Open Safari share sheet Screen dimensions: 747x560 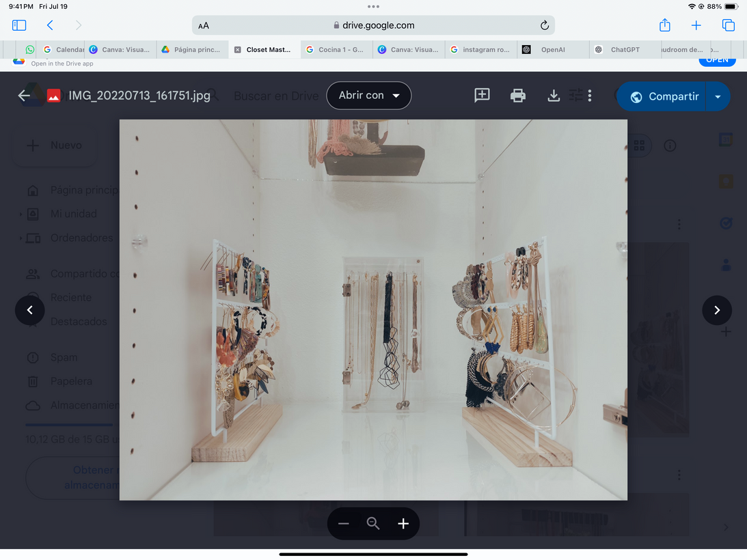click(664, 25)
